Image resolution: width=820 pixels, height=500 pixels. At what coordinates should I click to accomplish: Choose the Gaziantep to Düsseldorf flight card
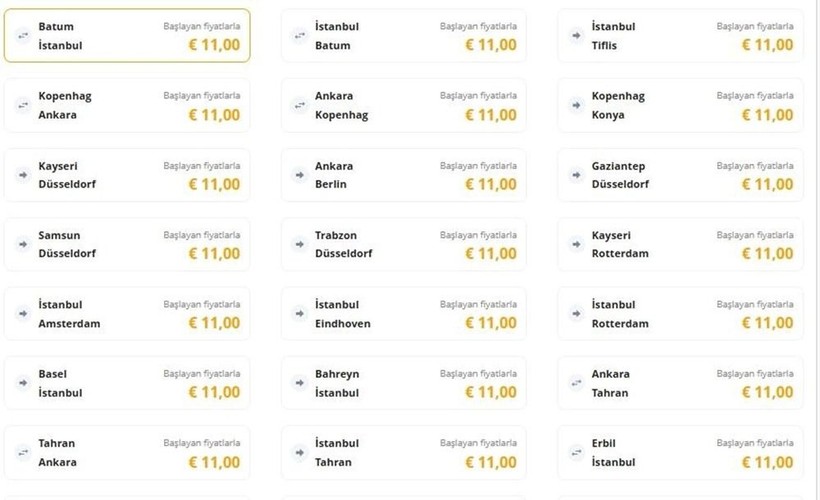click(x=680, y=175)
